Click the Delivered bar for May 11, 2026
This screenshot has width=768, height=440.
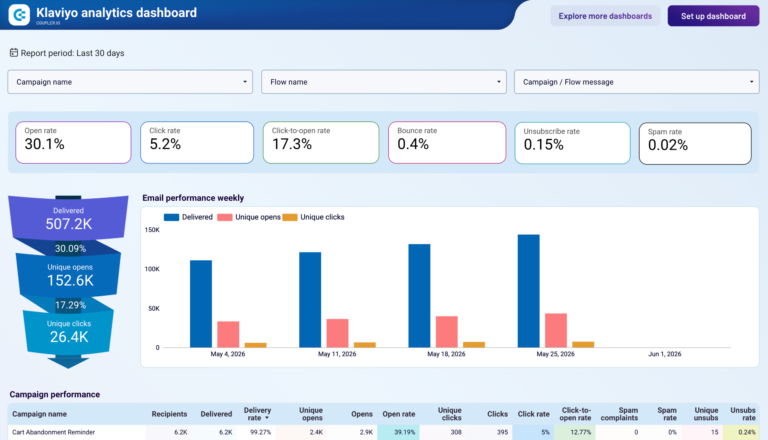tap(310, 300)
